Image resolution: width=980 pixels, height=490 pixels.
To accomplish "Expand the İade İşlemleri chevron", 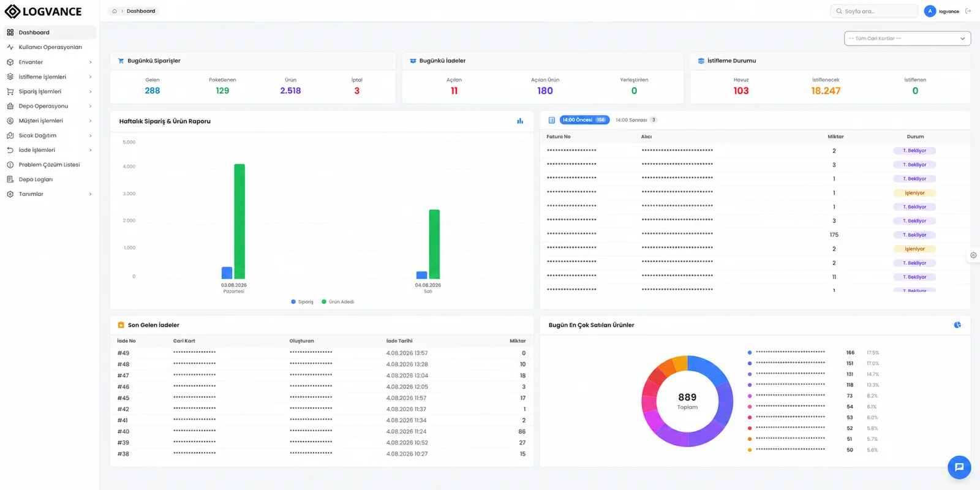I will point(91,150).
